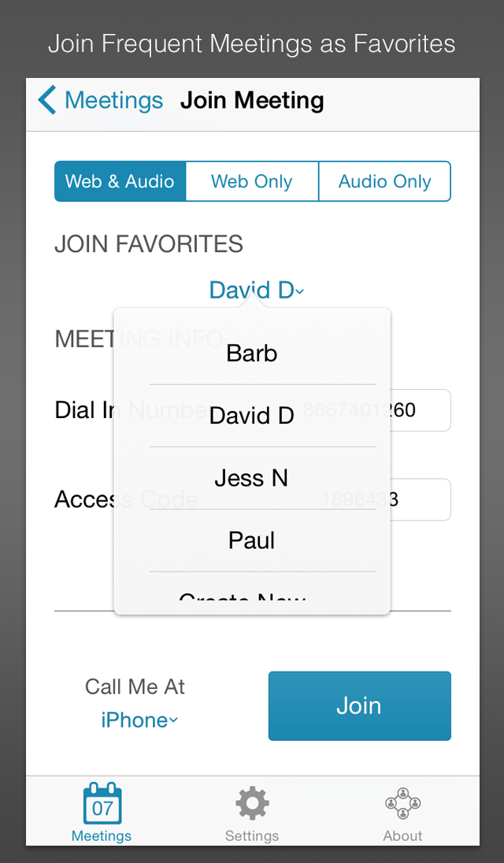The image size is (504, 863).
Task: Open the iPhone Call Me At dropdown
Action: (139, 720)
